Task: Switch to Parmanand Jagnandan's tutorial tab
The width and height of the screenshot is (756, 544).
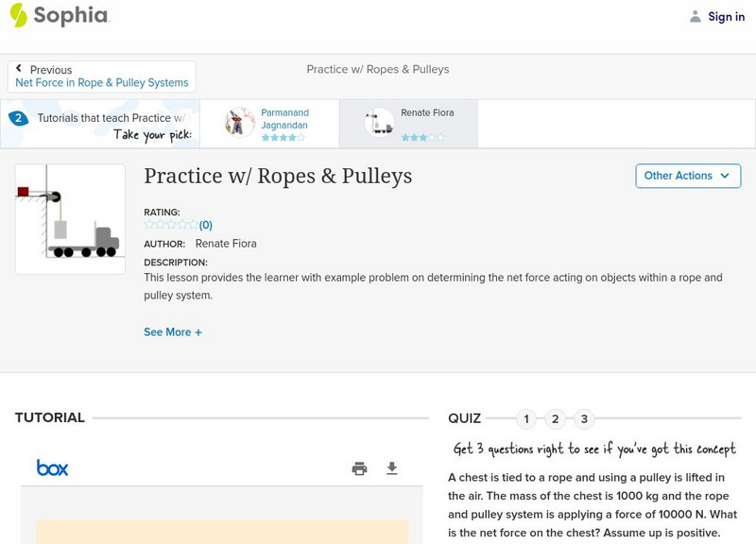Action: pyautogui.click(x=269, y=123)
